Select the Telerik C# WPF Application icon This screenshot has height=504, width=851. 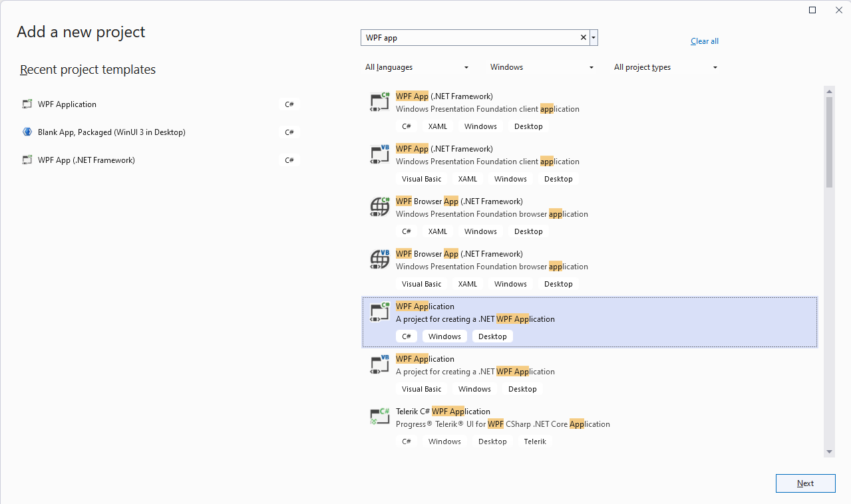point(379,416)
